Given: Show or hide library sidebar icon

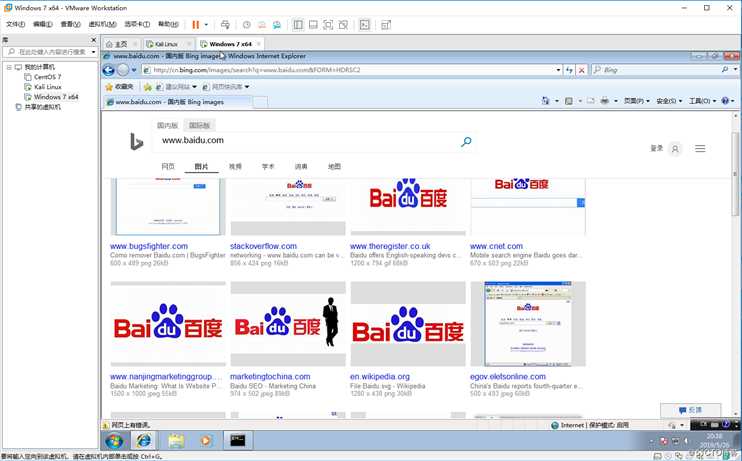Looking at the screenshot, I should (x=298, y=25).
